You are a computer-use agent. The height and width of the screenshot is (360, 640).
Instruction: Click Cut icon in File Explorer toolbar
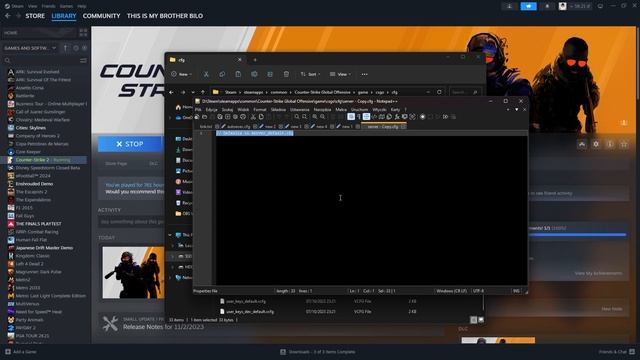(x=206, y=74)
